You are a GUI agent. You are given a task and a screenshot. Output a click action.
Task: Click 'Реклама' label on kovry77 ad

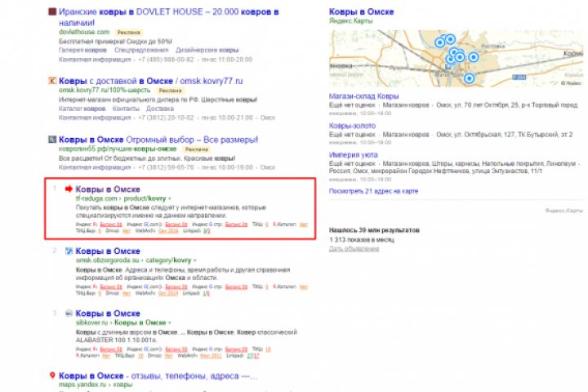[170, 91]
